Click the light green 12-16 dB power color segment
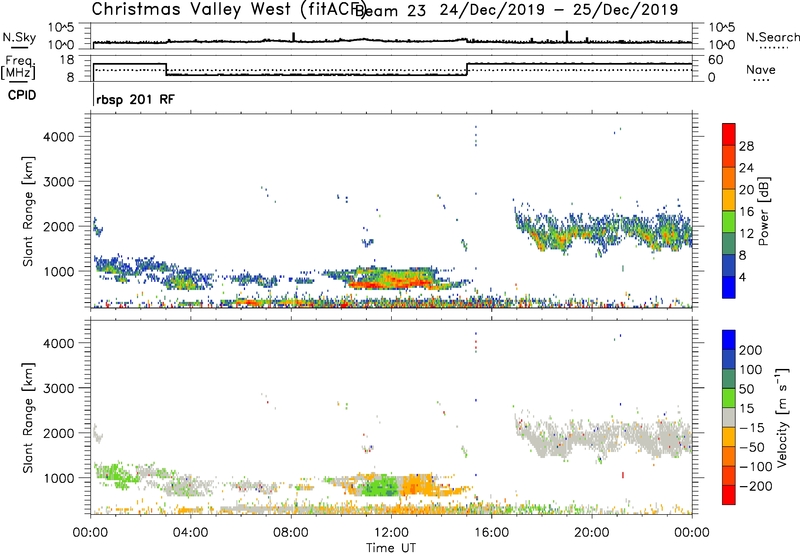Image resolution: width=800 pixels, height=554 pixels. click(729, 222)
